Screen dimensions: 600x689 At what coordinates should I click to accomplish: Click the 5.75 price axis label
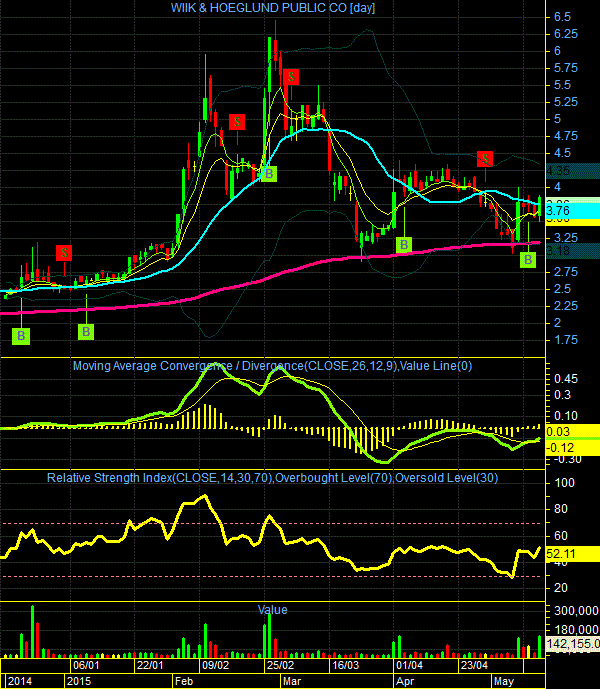click(x=566, y=68)
